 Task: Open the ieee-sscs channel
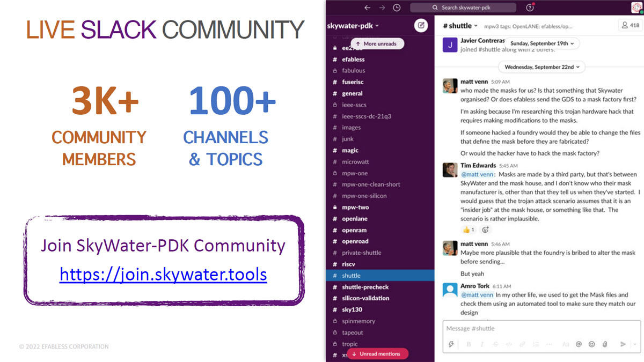click(354, 105)
